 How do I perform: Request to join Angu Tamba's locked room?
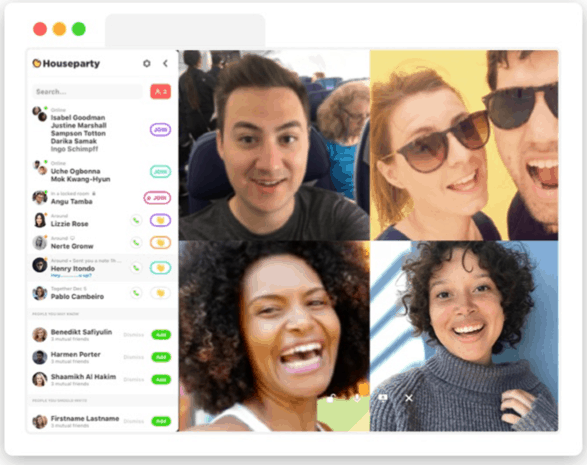[x=157, y=198]
